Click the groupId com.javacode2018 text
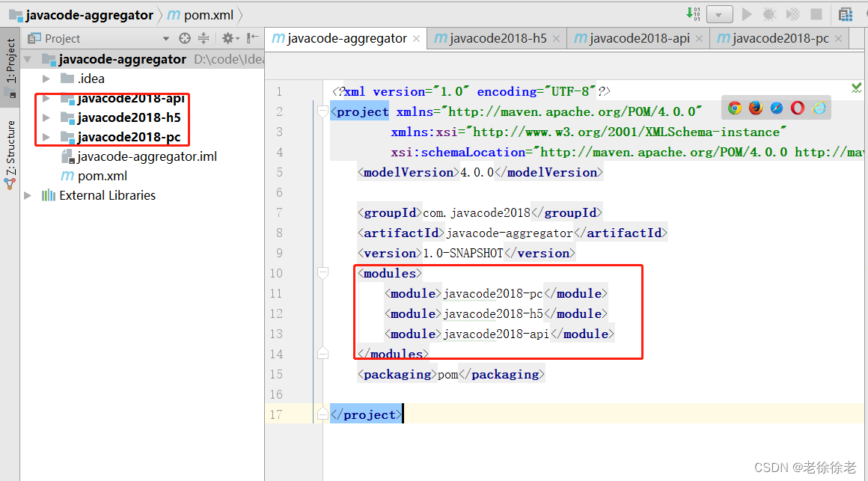Screen dimensions: 868x481 (x=477, y=212)
